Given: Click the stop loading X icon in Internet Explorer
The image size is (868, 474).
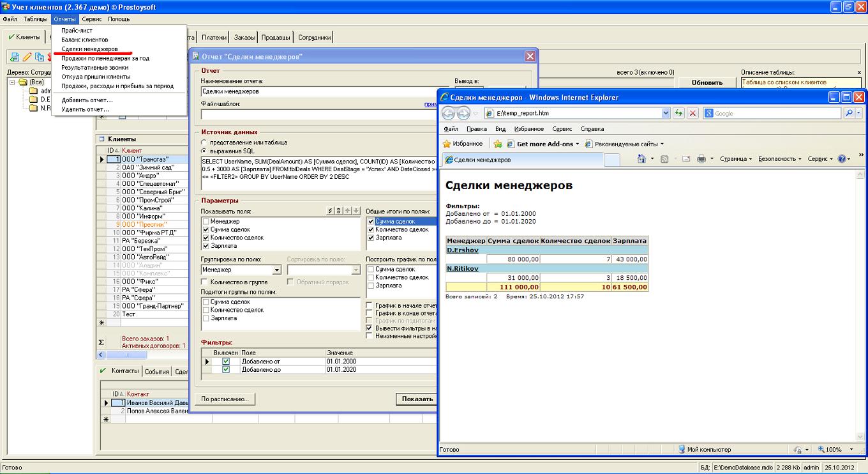Looking at the screenshot, I should [x=692, y=113].
